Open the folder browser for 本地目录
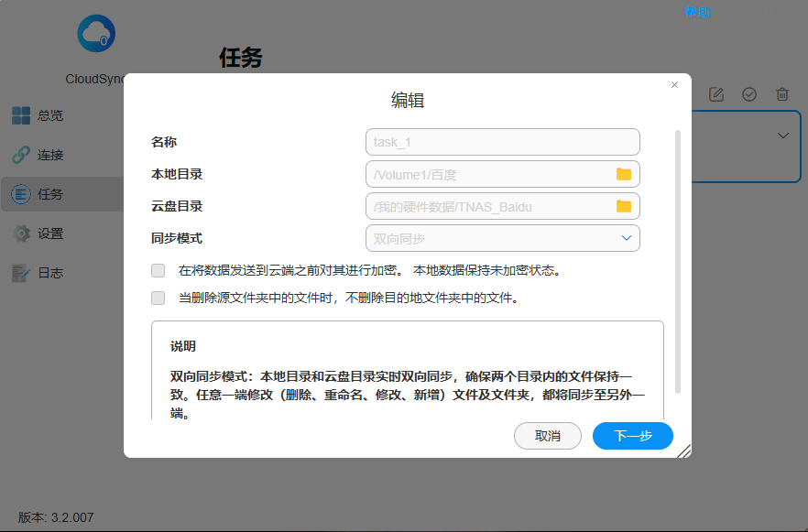This screenshot has width=808, height=532. tap(624, 174)
